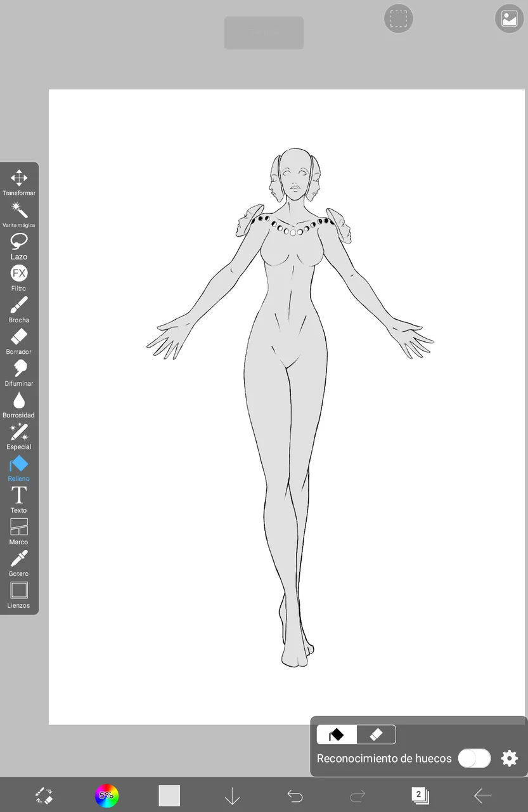Image resolution: width=528 pixels, height=812 pixels.
Task: Select the Relleno fill tool
Action: pos(19,468)
